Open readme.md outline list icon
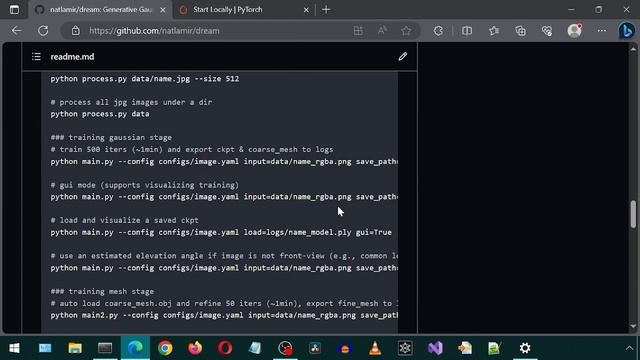 click(x=36, y=56)
